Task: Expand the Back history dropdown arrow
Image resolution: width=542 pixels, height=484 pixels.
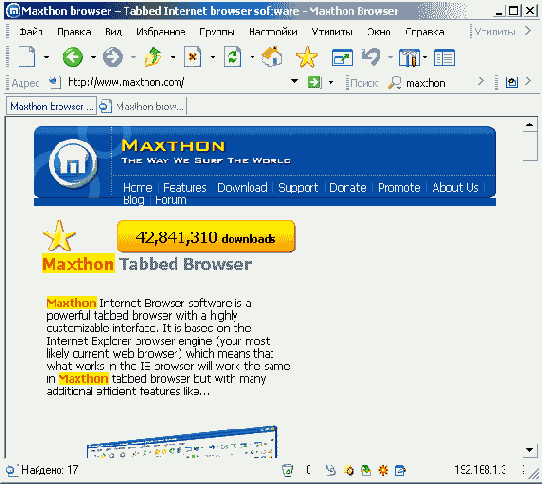Action: (93, 57)
